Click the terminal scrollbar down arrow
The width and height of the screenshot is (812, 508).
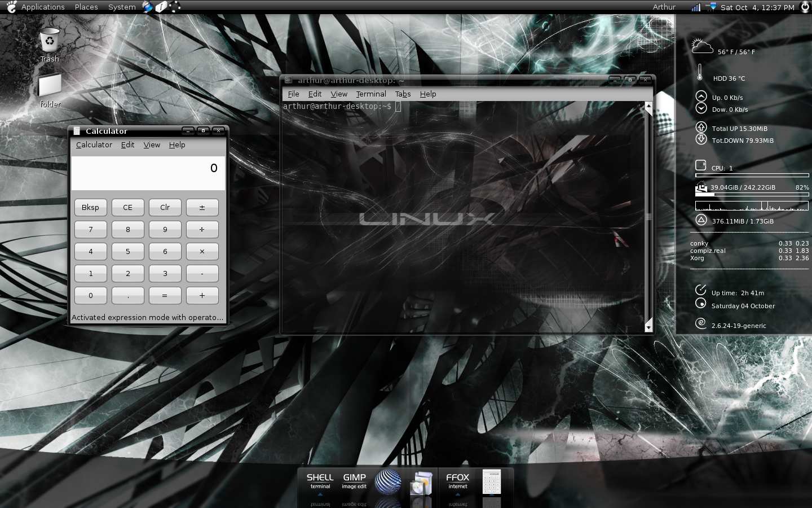click(648, 327)
